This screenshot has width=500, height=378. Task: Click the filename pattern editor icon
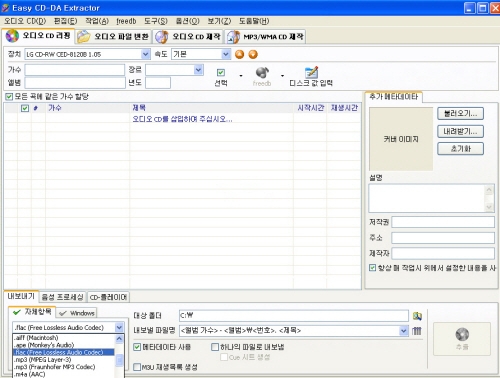coord(417,331)
